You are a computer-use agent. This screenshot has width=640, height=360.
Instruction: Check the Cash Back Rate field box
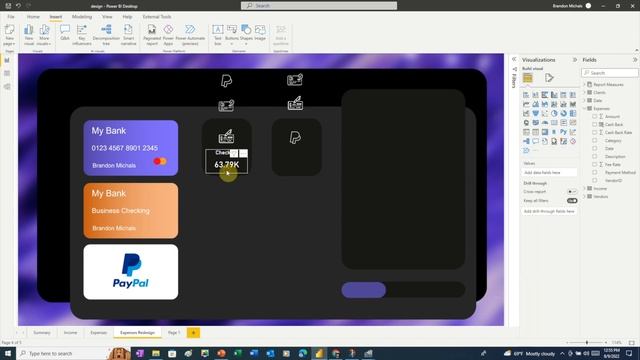coord(595,132)
